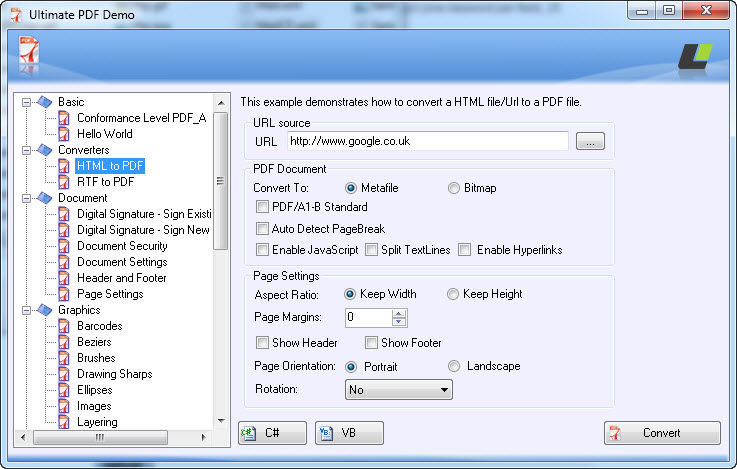Click the icon beside Digital Signature - Sign Existing

pos(64,214)
